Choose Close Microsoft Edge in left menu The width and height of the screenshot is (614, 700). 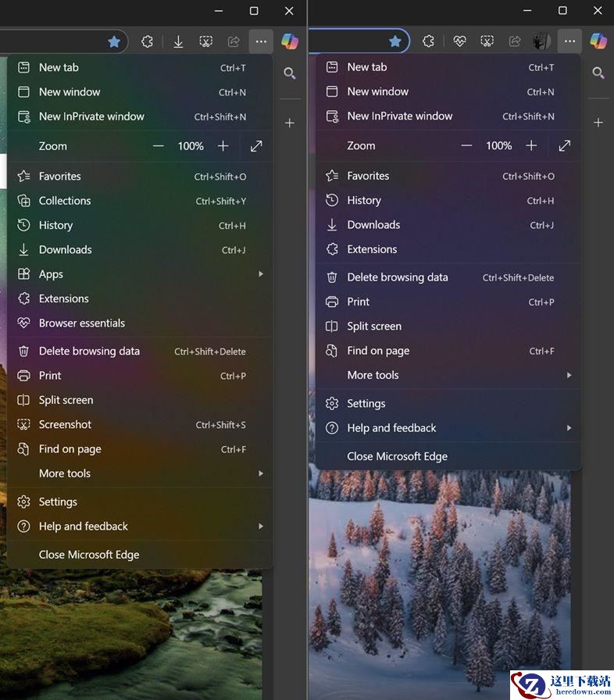140,555
